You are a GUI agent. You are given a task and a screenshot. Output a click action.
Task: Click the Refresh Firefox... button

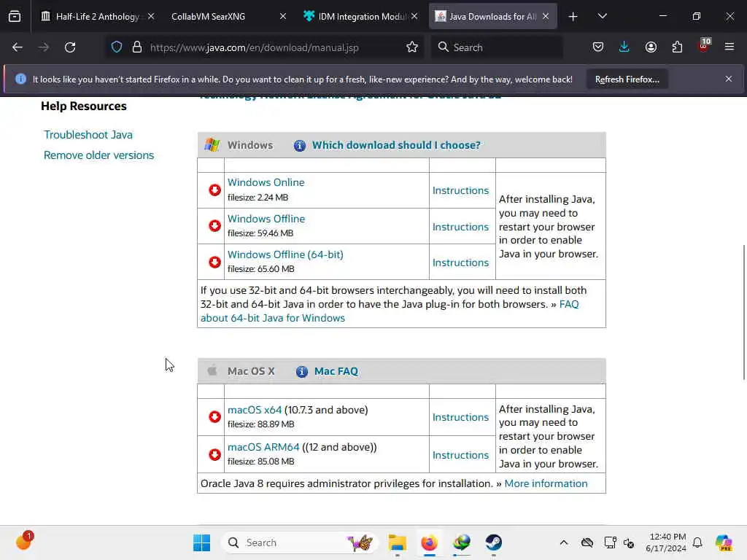pyautogui.click(x=627, y=79)
